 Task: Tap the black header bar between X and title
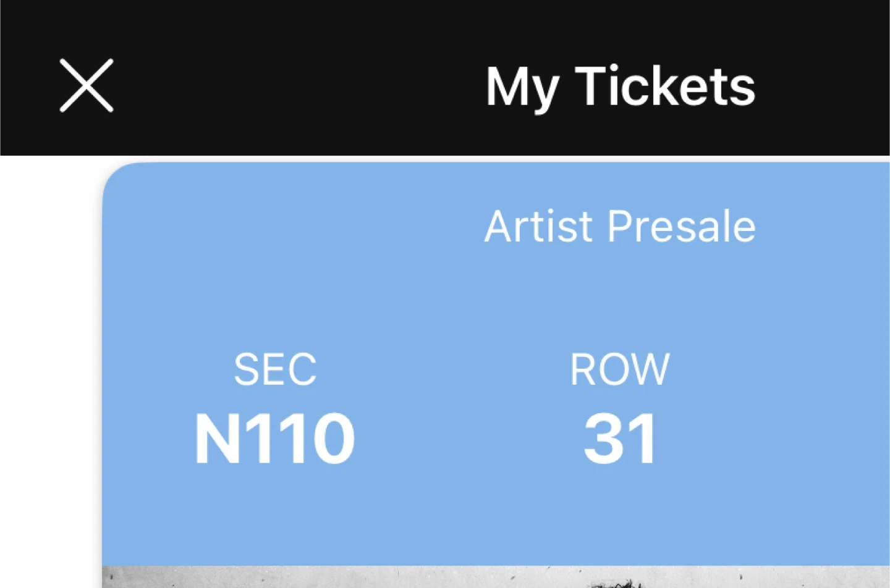(x=297, y=86)
